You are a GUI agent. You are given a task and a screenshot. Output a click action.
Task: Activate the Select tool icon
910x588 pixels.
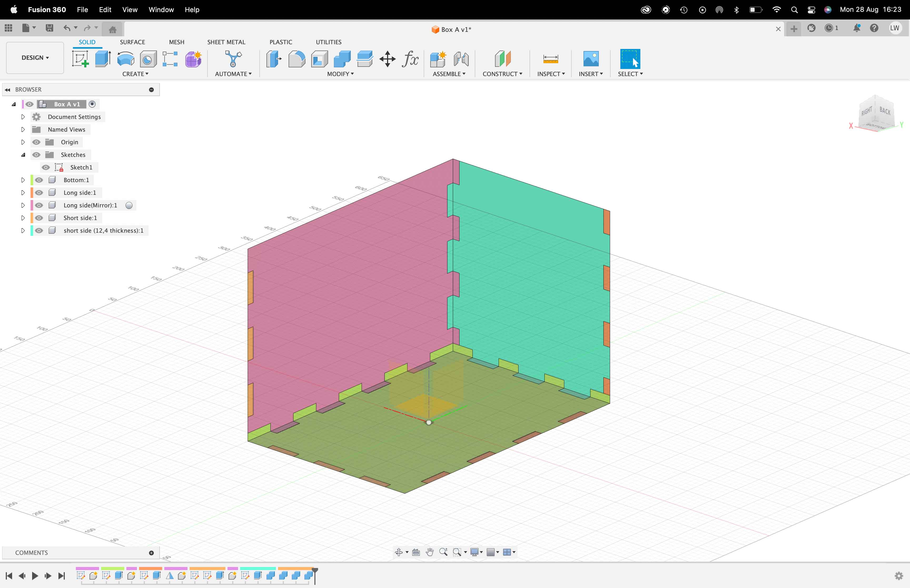630,59
